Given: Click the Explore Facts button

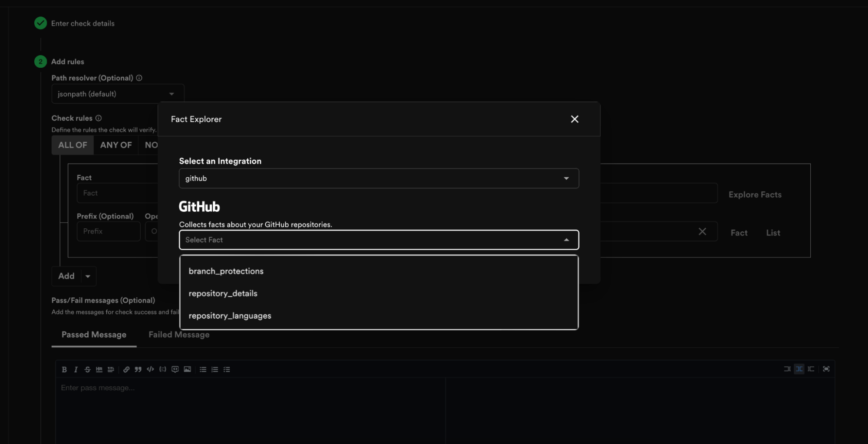Looking at the screenshot, I should tap(755, 194).
